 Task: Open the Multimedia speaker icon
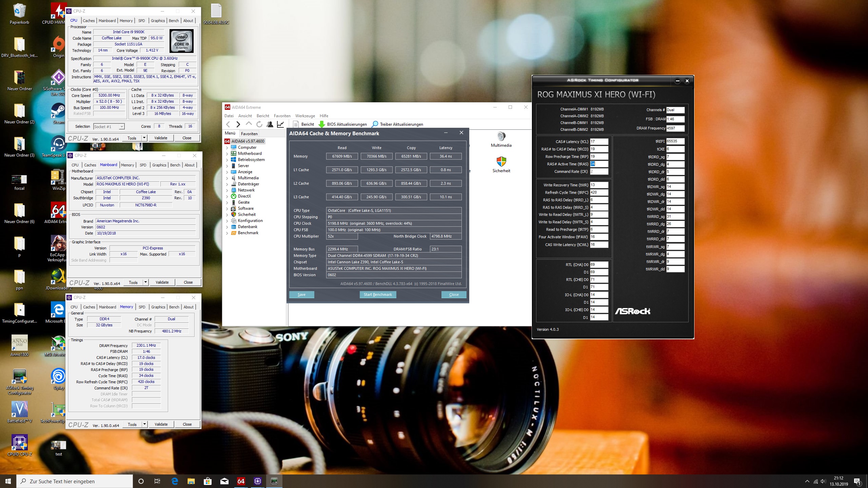(x=501, y=137)
